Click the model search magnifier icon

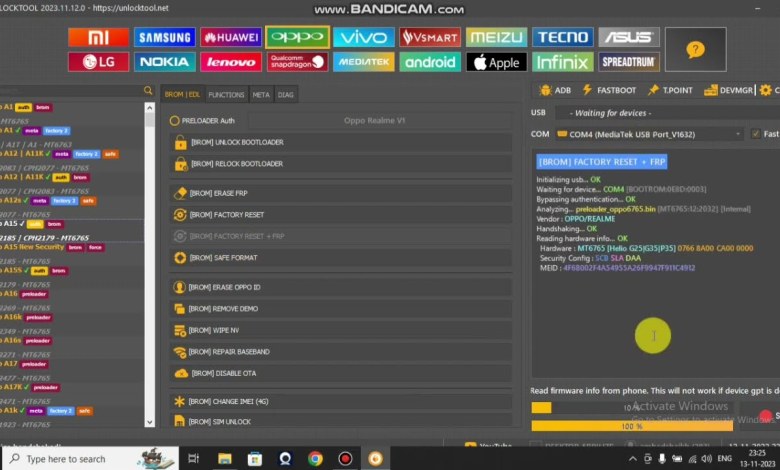148,91
